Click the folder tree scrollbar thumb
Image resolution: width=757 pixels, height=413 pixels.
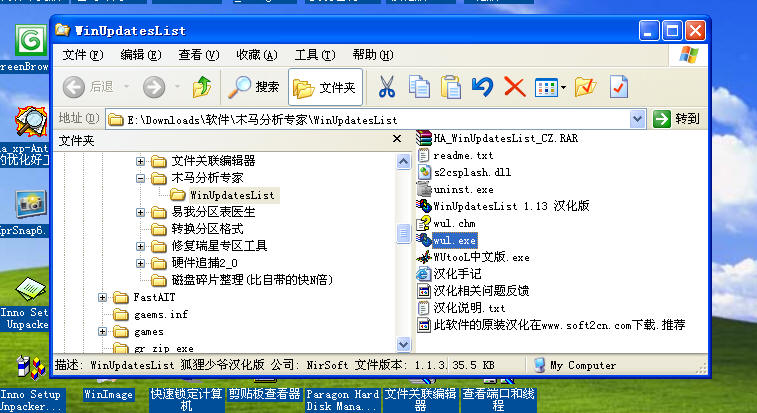[403, 233]
